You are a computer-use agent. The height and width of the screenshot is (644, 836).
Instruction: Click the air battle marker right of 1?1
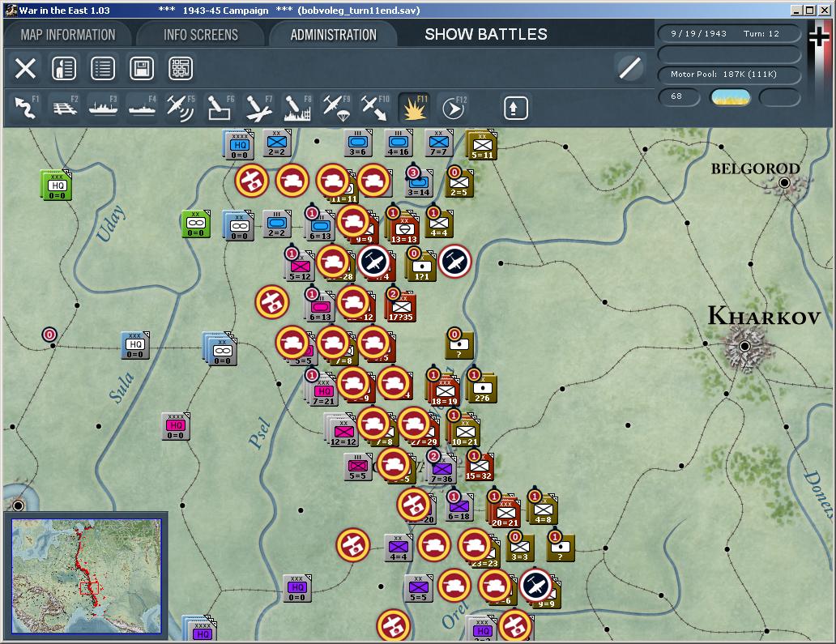pos(454,261)
